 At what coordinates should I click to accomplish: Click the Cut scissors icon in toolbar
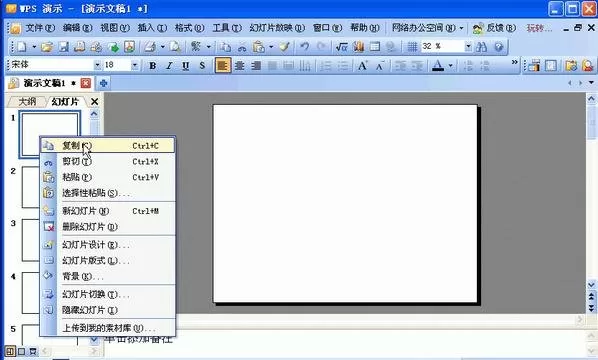(x=242, y=47)
